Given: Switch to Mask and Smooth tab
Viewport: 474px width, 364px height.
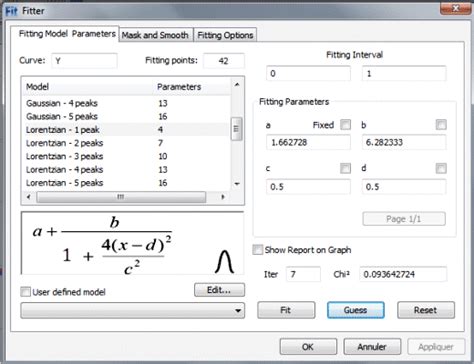Looking at the screenshot, I should [x=155, y=35].
